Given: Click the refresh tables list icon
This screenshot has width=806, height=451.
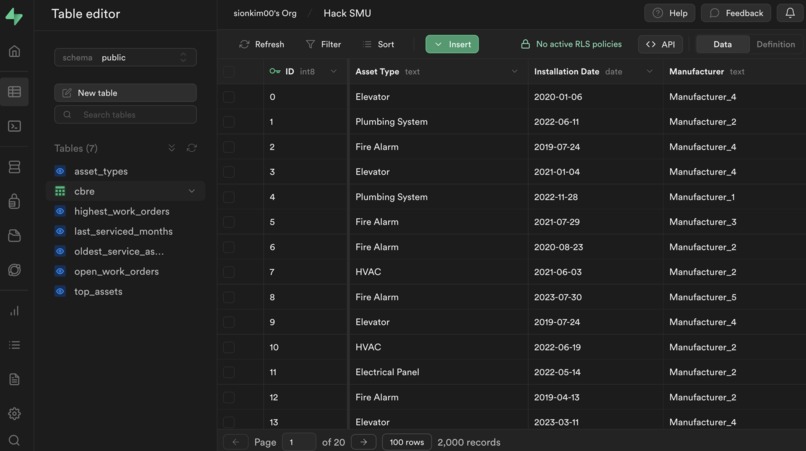Looking at the screenshot, I should coord(192,148).
